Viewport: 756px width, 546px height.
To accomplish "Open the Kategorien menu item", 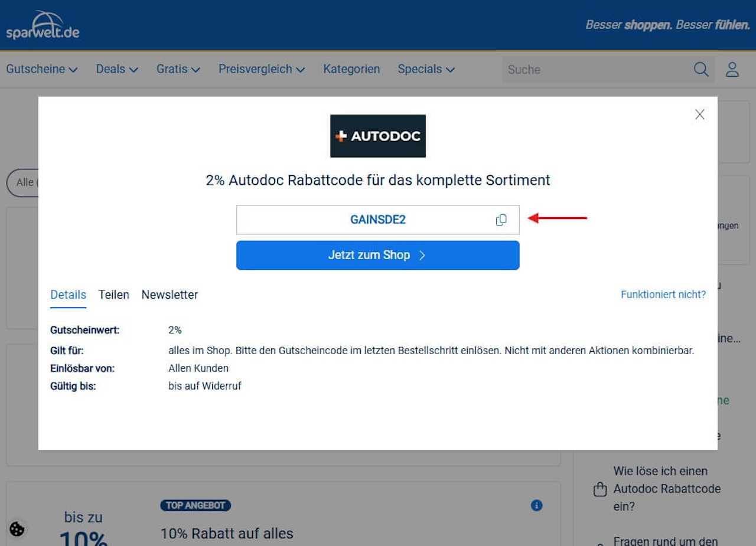I will [351, 69].
